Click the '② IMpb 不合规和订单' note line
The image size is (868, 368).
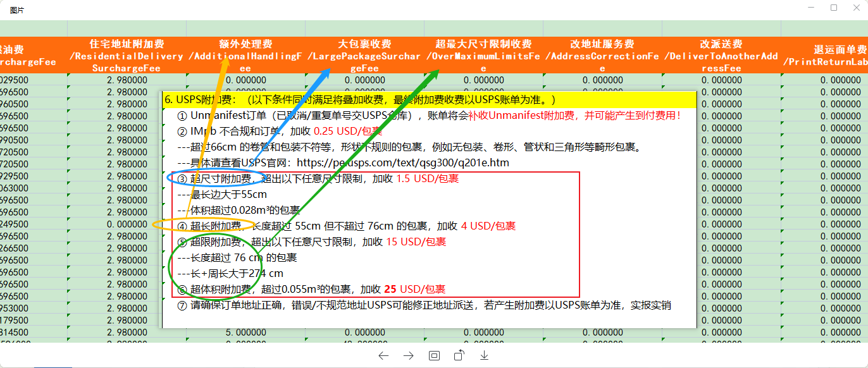[x=280, y=132]
